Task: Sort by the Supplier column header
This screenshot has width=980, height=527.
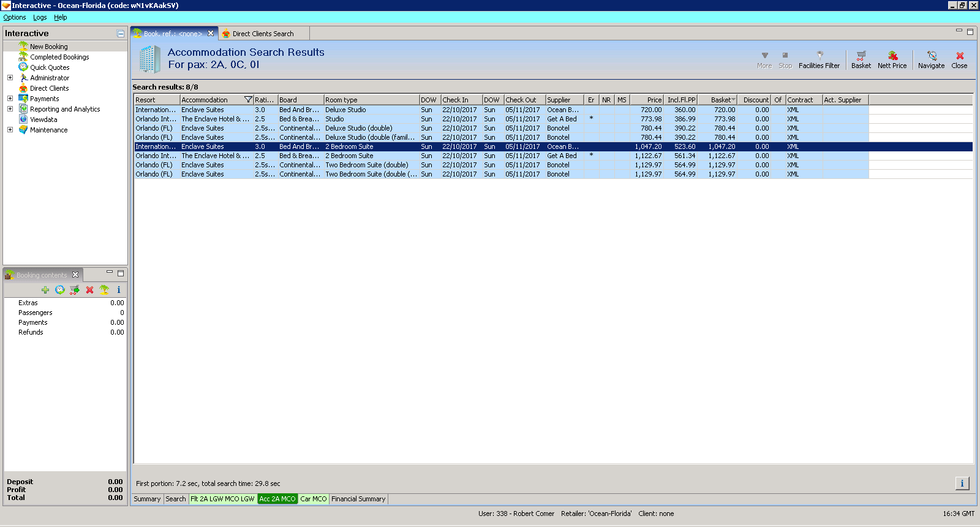Action: click(563, 100)
